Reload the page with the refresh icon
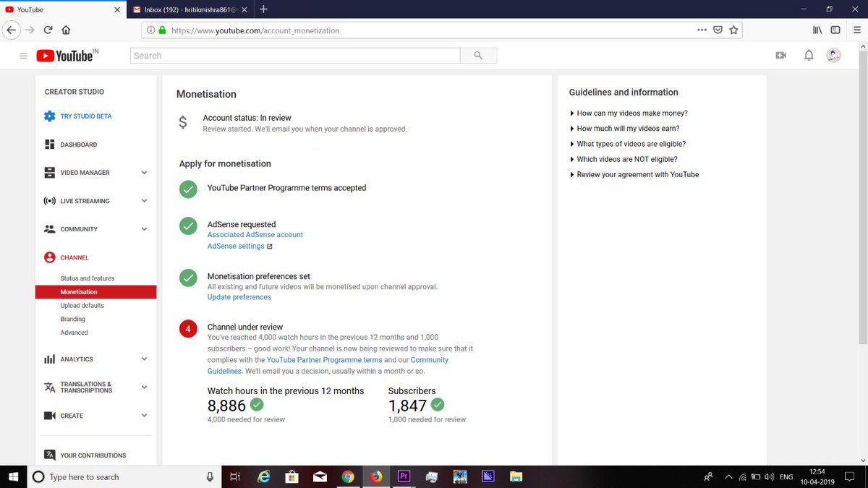 click(48, 30)
